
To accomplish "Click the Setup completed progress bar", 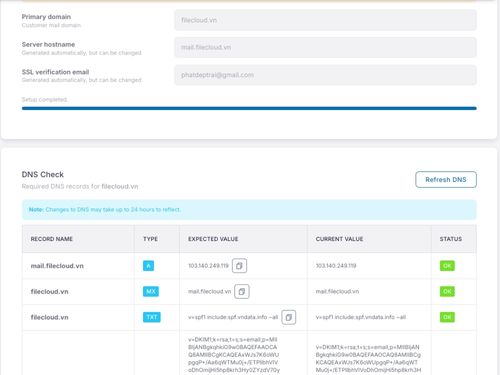I will pos(249,108).
